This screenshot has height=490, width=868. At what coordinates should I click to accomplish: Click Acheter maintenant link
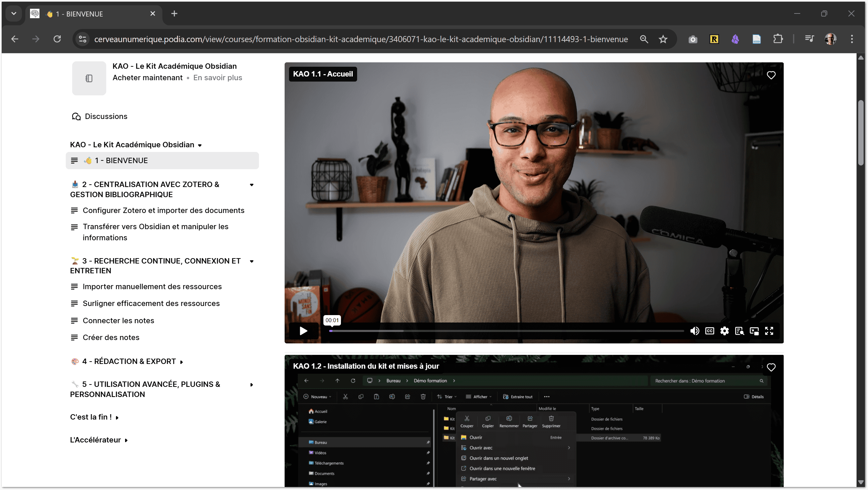147,78
